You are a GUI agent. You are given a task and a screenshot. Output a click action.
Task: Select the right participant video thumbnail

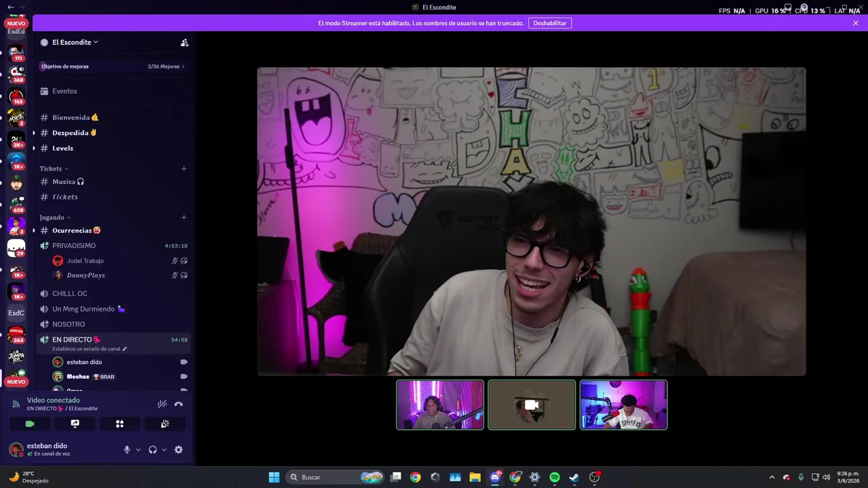point(623,405)
